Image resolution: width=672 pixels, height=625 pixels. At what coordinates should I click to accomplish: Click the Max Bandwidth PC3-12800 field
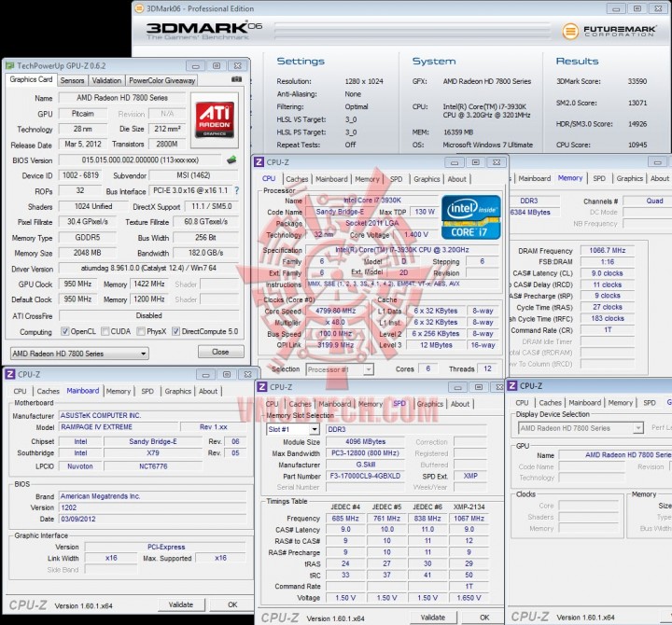click(365, 452)
